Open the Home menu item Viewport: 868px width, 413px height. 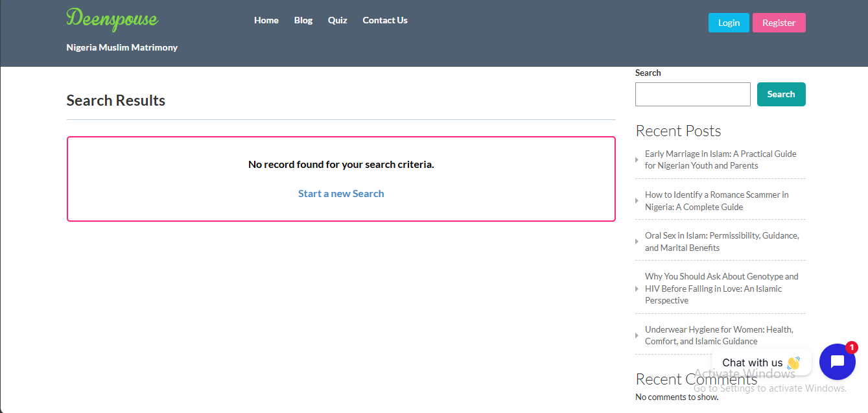[266, 20]
